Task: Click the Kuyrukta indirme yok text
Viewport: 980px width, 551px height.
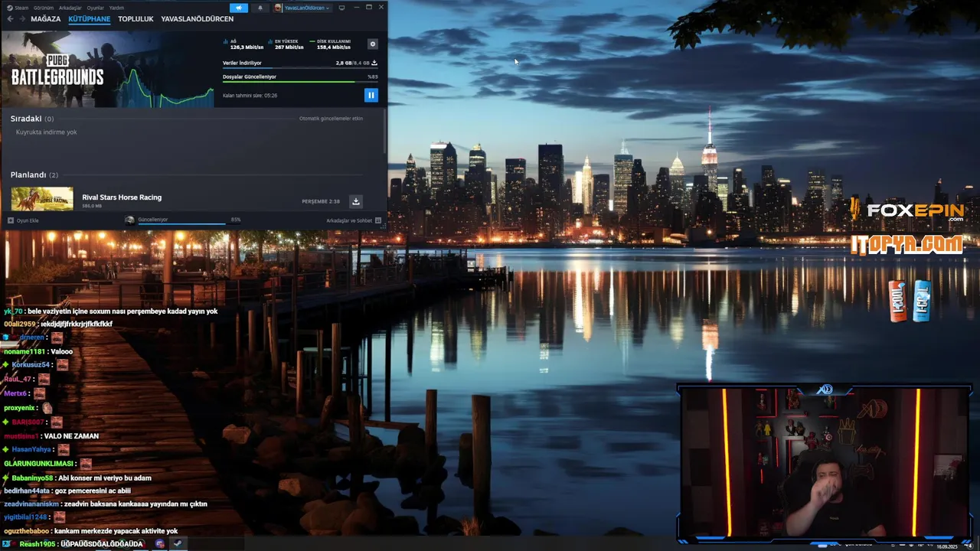Action: point(47,132)
